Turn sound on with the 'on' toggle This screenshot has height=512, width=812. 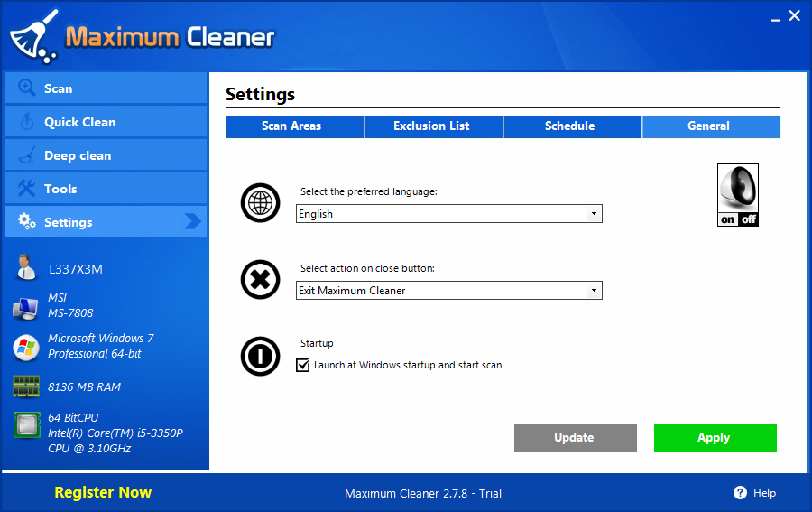[x=727, y=219]
